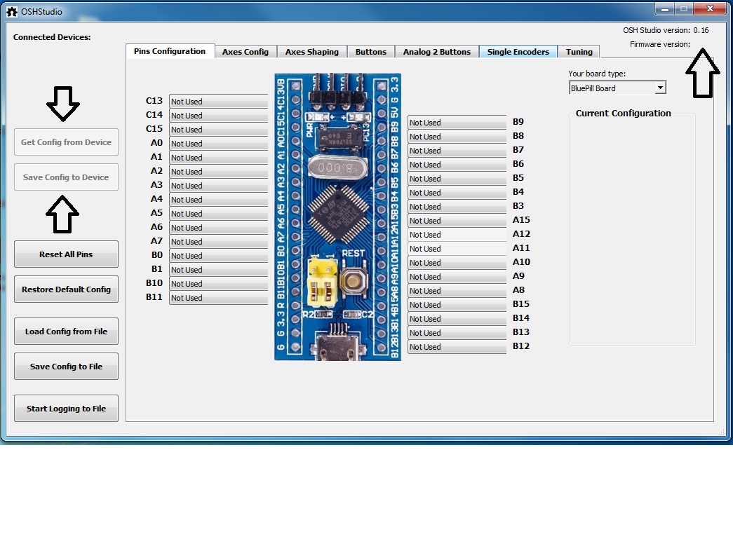Close the OSHStudio window
Viewport: 733px width, 560px height.
pos(710,9)
